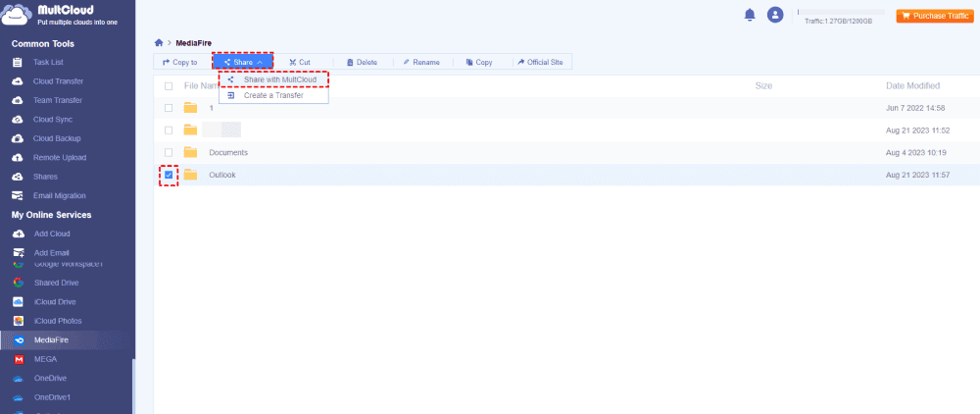Expand the Share dropdown button
This screenshot has height=414, width=980.
point(243,62)
